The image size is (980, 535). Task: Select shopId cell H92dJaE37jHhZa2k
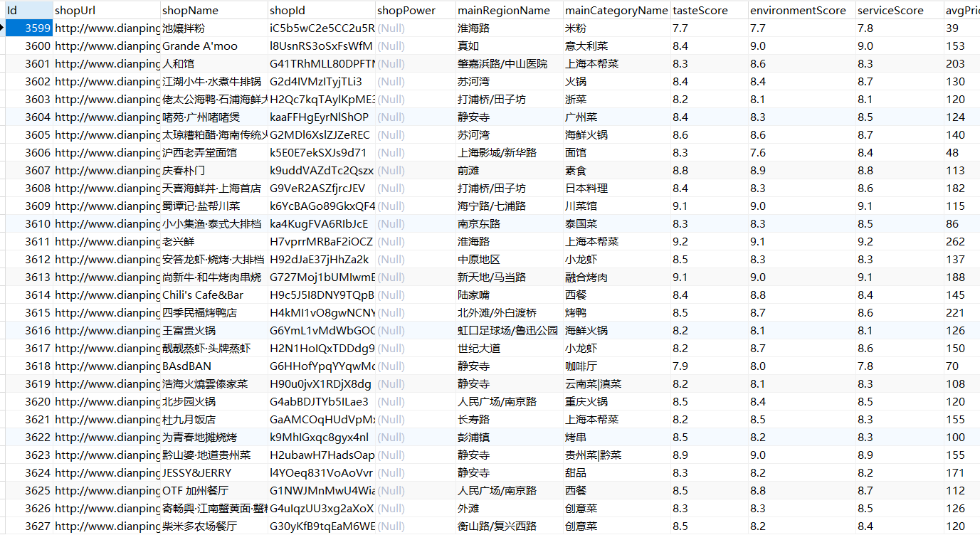click(322, 260)
